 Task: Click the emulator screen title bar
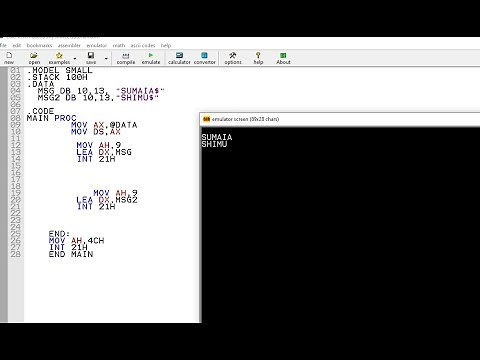[339, 119]
